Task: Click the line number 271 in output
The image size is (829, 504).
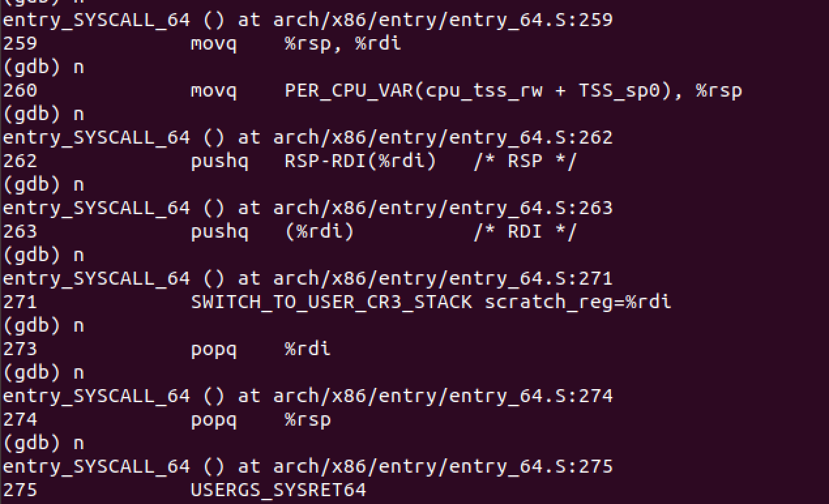Action: tap(20, 302)
